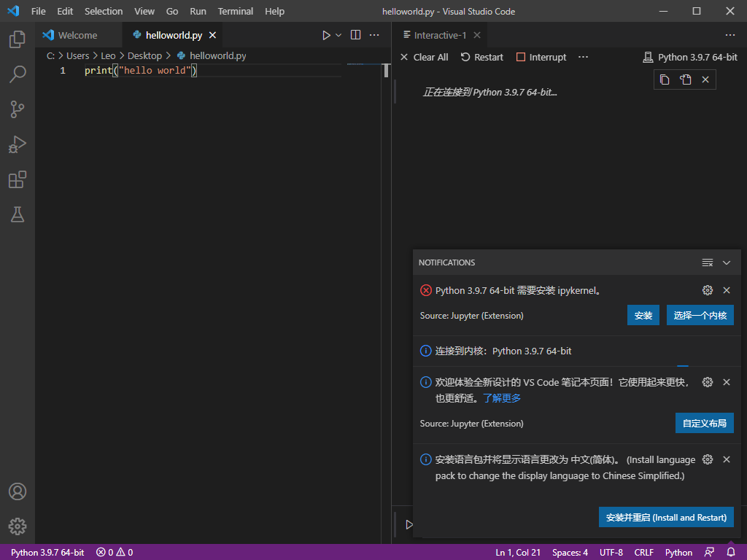Open the Run and Debug view
Image resolution: width=747 pixels, height=560 pixels.
tap(18, 144)
